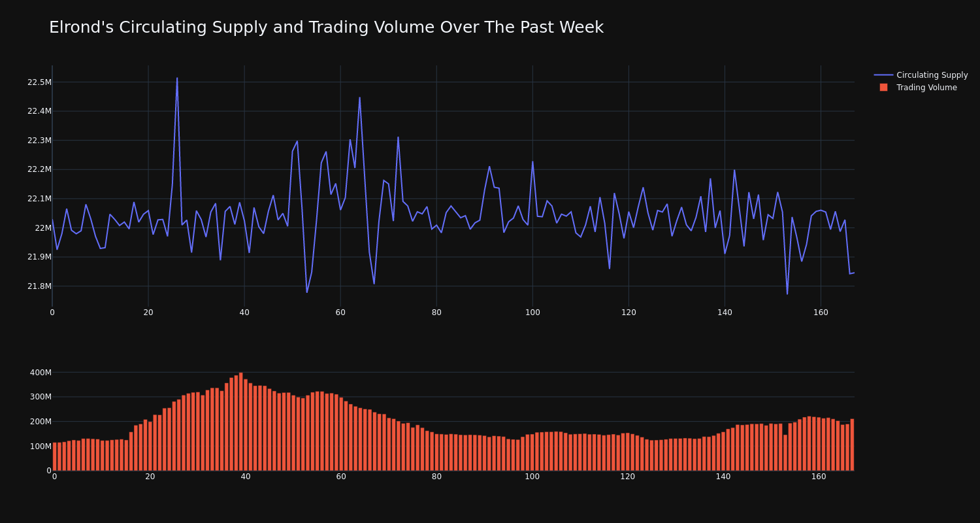Click the x-axis tick 140 on volume chart
980x523 pixels.
pos(723,477)
